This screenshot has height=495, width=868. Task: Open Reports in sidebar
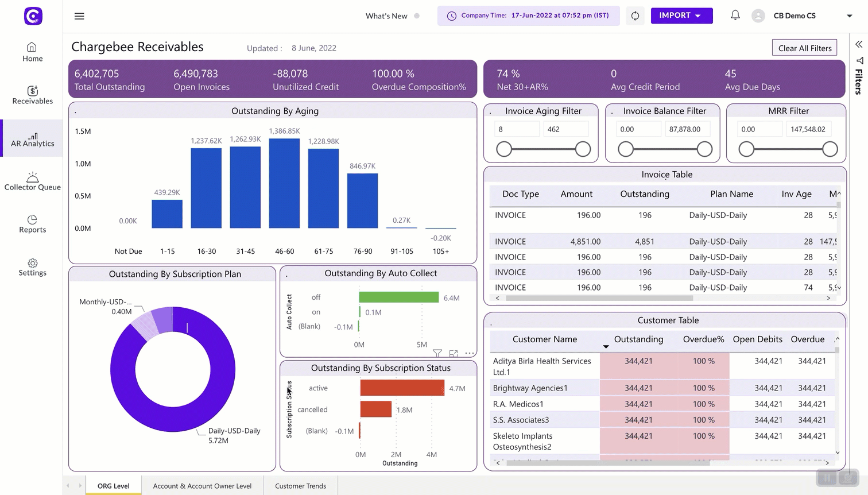point(32,224)
